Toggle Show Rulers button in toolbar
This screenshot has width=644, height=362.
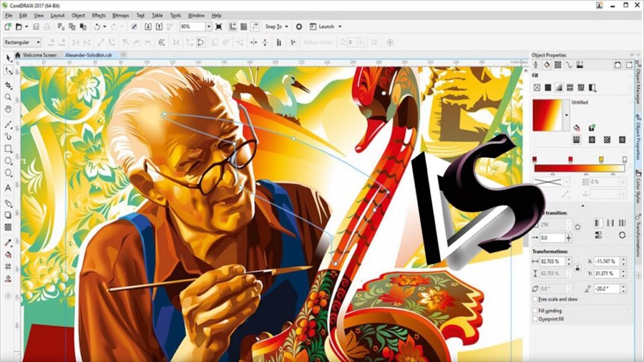tap(233, 26)
